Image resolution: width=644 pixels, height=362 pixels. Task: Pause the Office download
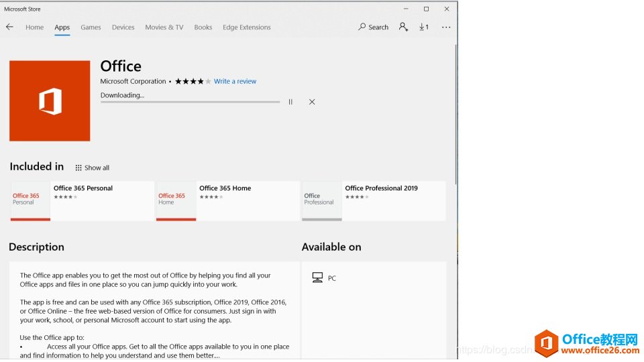pos(290,102)
